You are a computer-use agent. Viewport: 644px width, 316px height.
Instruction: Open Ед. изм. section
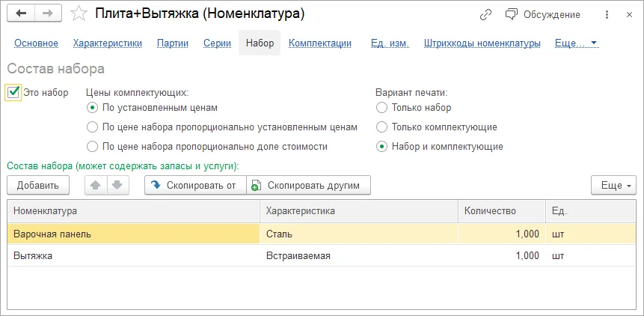(x=390, y=43)
